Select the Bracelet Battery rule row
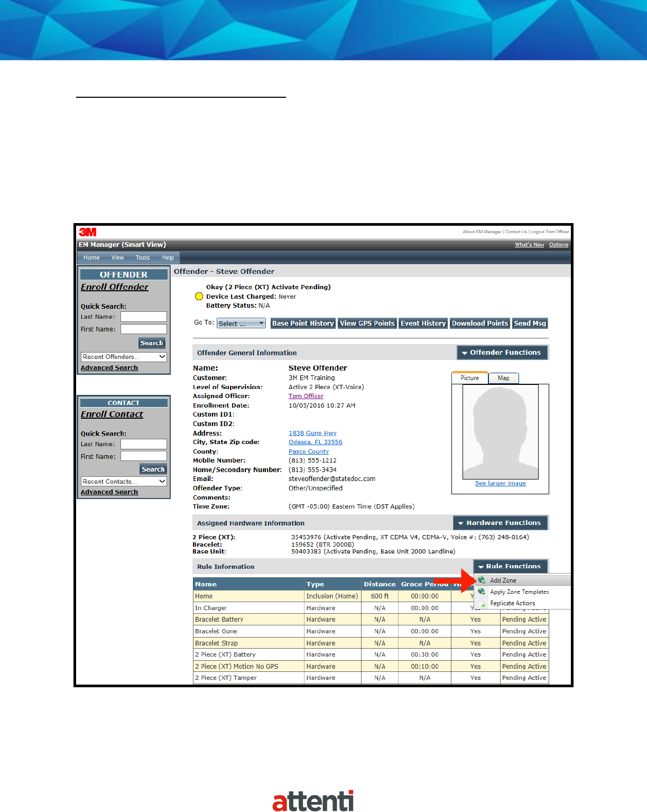This screenshot has width=647, height=812. click(x=371, y=620)
